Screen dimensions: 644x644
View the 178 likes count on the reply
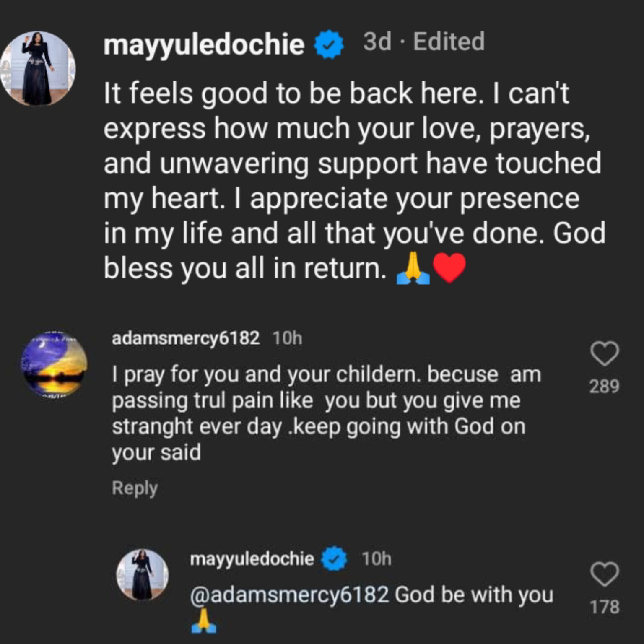(604, 607)
